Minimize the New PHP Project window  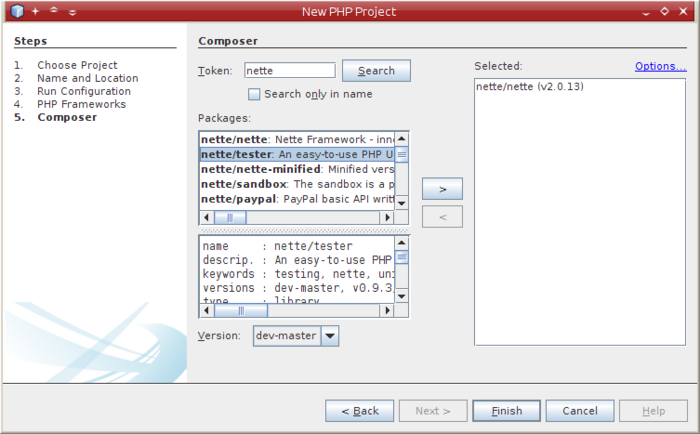(646, 13)
